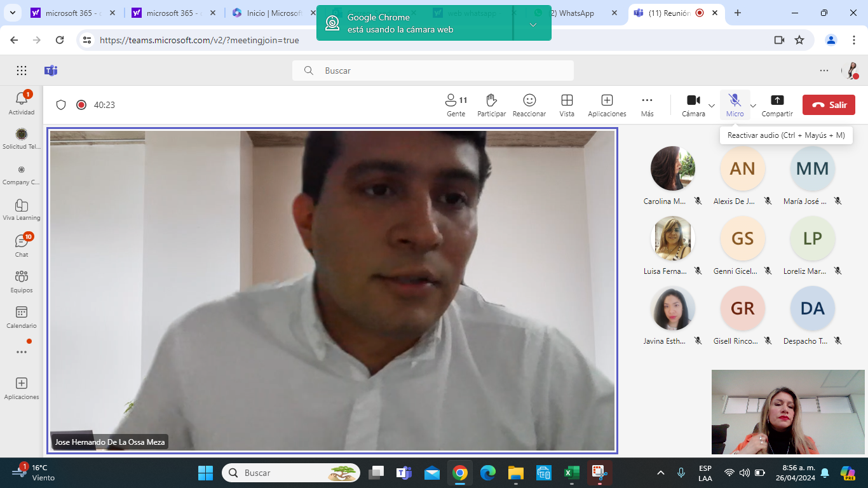Open Chrome profile button

coord(831,40)
